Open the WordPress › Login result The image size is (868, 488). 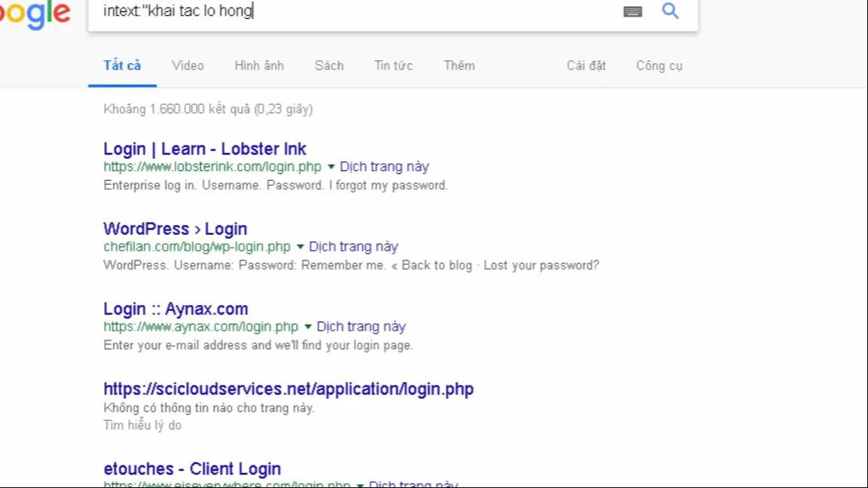[176, 229]
